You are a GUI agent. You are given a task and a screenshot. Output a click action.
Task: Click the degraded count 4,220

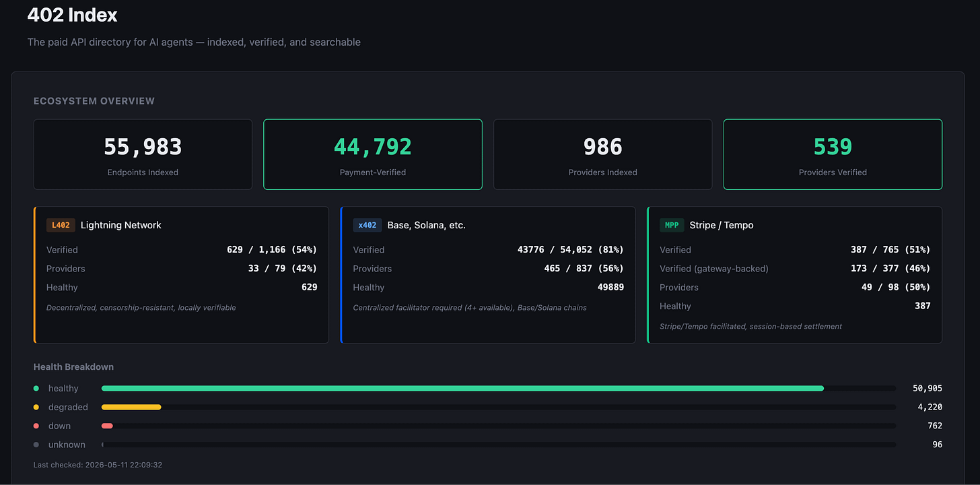pos(930,408)
